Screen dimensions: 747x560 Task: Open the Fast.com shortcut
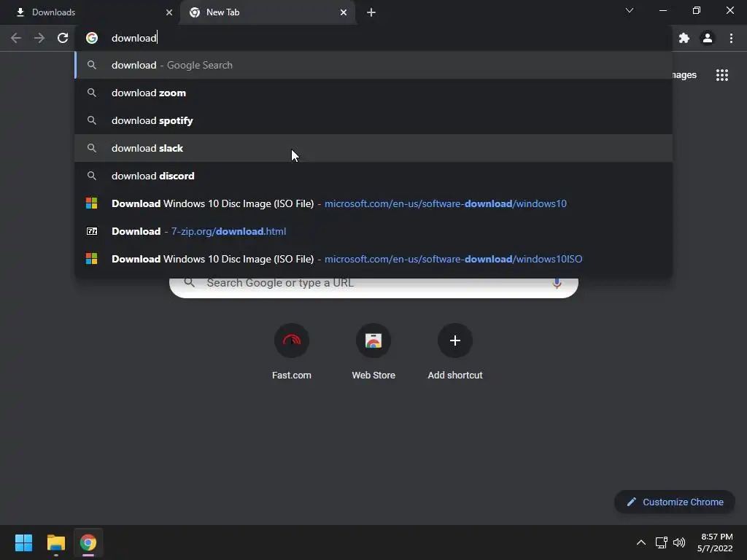click(x=292, y=352)
